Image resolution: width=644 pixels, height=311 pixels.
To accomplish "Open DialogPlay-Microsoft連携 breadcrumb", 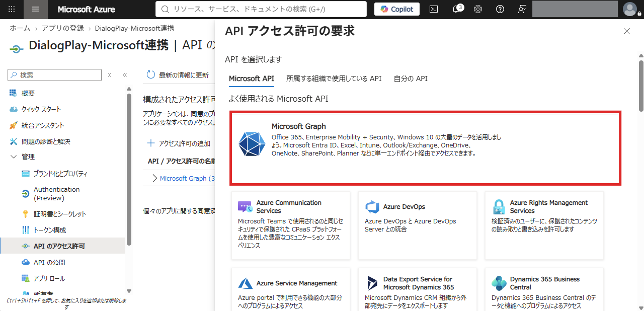I will click(134, 28).
